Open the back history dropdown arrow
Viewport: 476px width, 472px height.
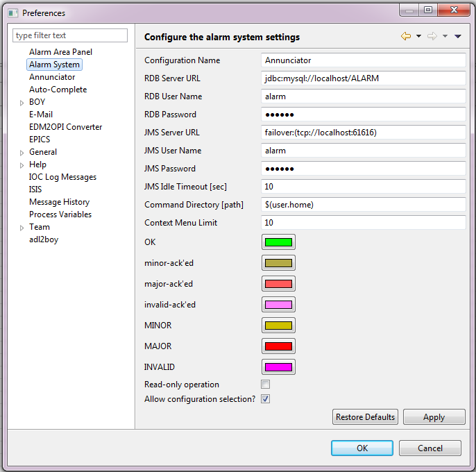click(x=418, y=36)
